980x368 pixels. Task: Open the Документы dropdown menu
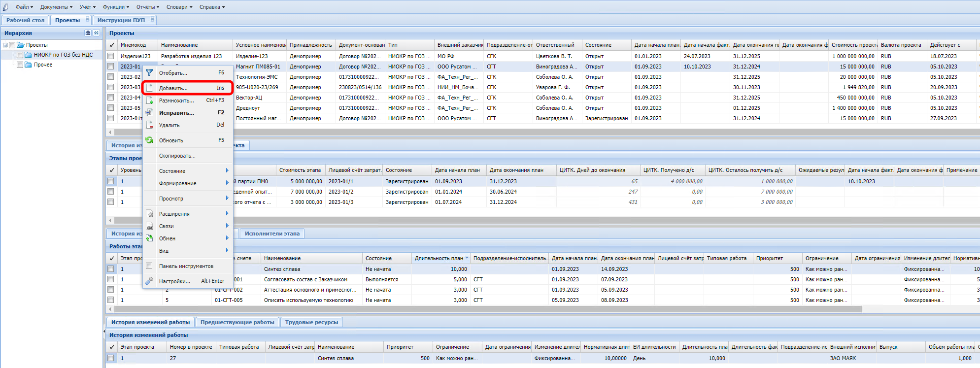(56, 7)
